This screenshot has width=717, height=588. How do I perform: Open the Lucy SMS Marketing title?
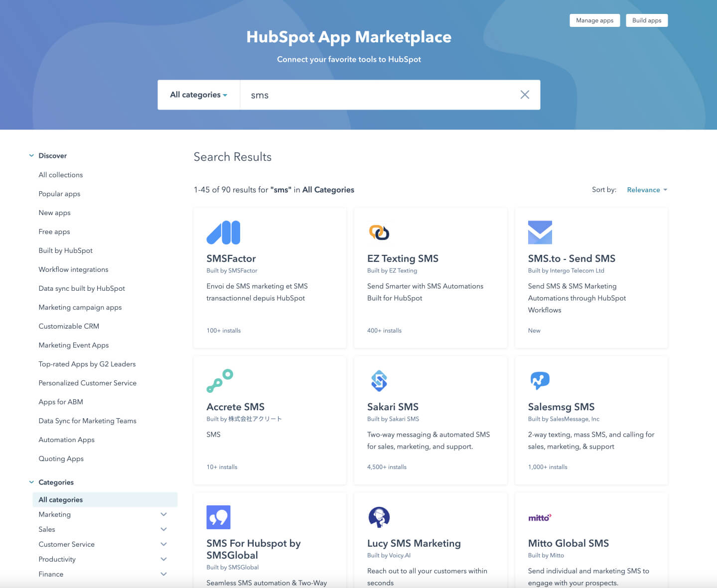pyautogui.click(x=414, y=543)
